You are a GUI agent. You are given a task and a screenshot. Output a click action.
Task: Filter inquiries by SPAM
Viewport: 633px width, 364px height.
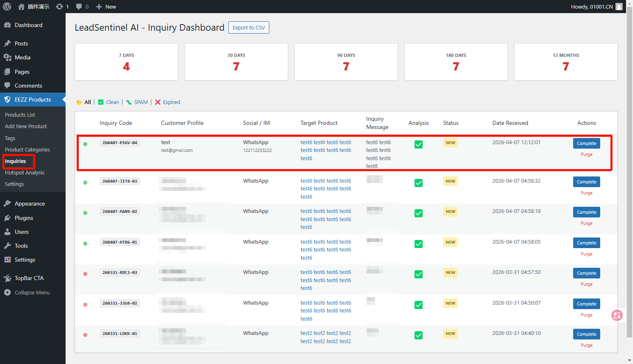141,102
